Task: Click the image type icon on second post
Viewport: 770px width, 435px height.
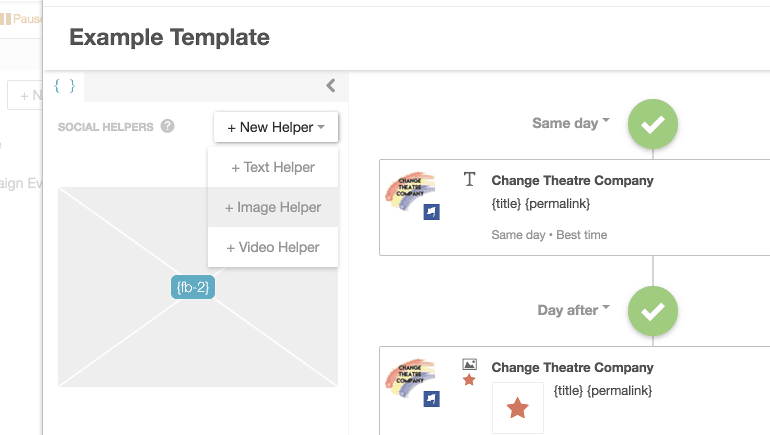Action: coord(469,366)
